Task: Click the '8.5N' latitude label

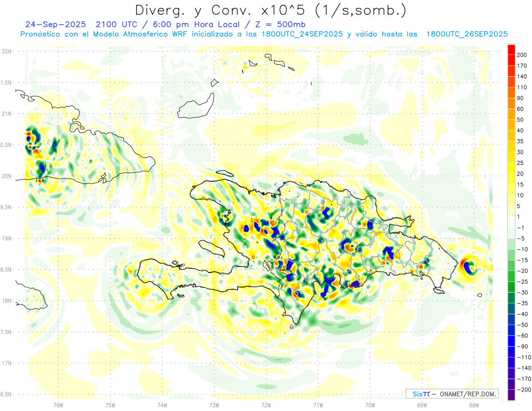Action: (6, 270)
